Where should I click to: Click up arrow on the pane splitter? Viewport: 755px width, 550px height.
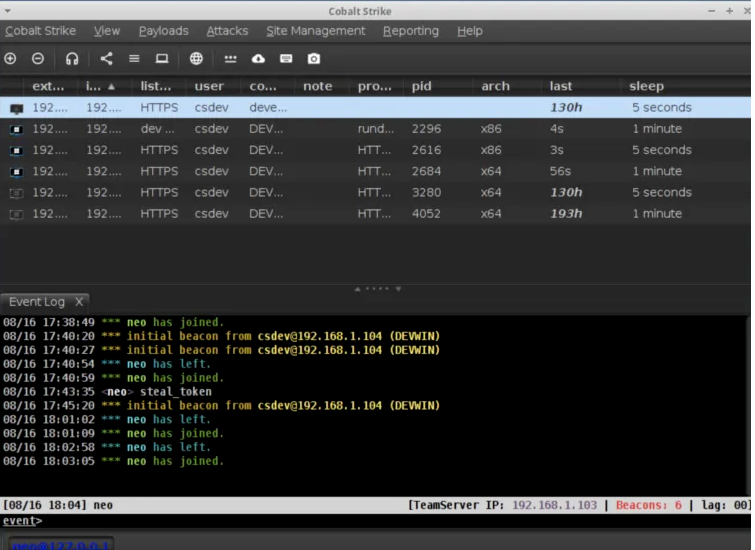[357, 289]
